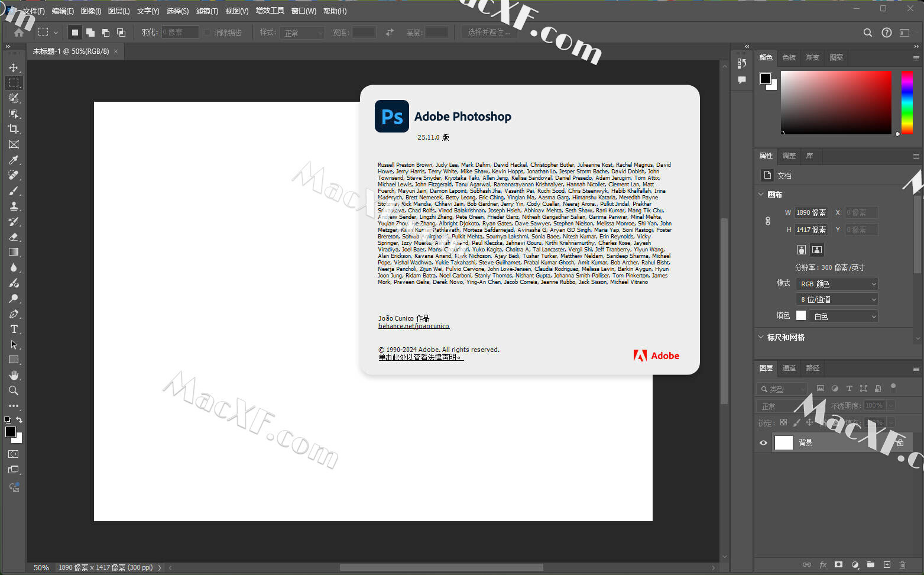Open the behance.net/joaocunico link

[x=414, y=326]
